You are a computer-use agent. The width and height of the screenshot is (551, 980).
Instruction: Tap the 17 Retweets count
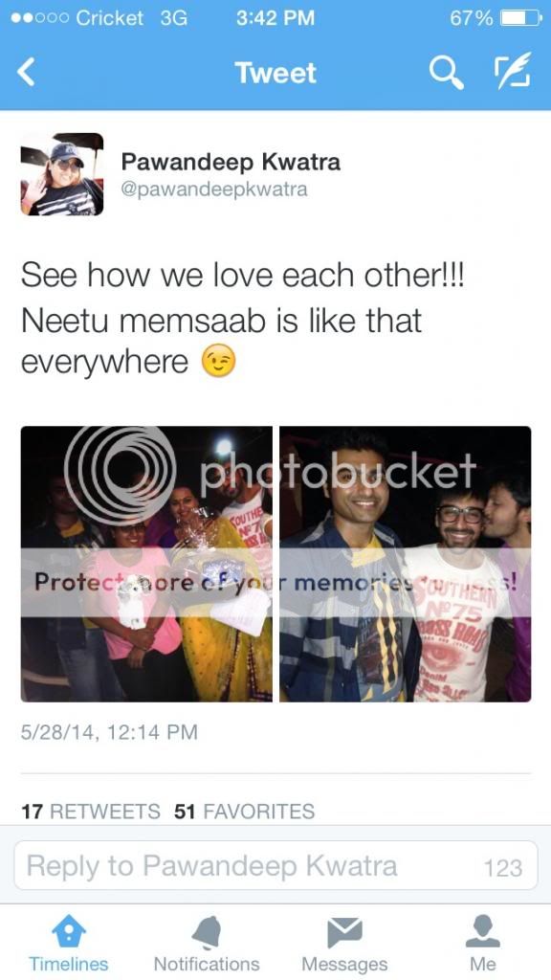[x=91, y=812]
